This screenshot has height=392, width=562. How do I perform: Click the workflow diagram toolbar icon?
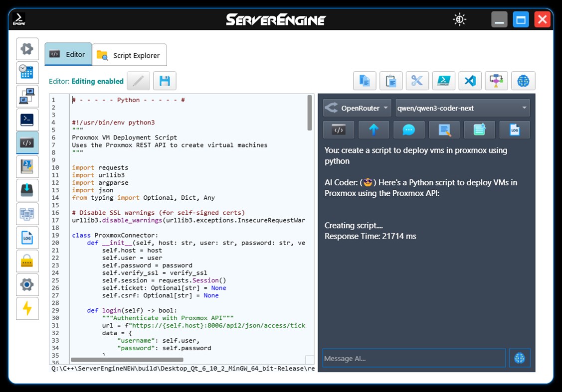[x=496, y=81]
